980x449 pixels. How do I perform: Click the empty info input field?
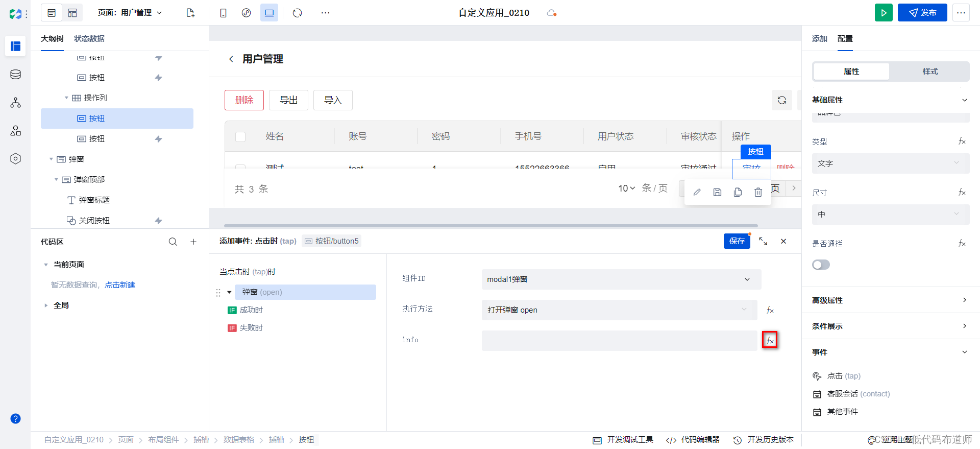coord(619,341)
